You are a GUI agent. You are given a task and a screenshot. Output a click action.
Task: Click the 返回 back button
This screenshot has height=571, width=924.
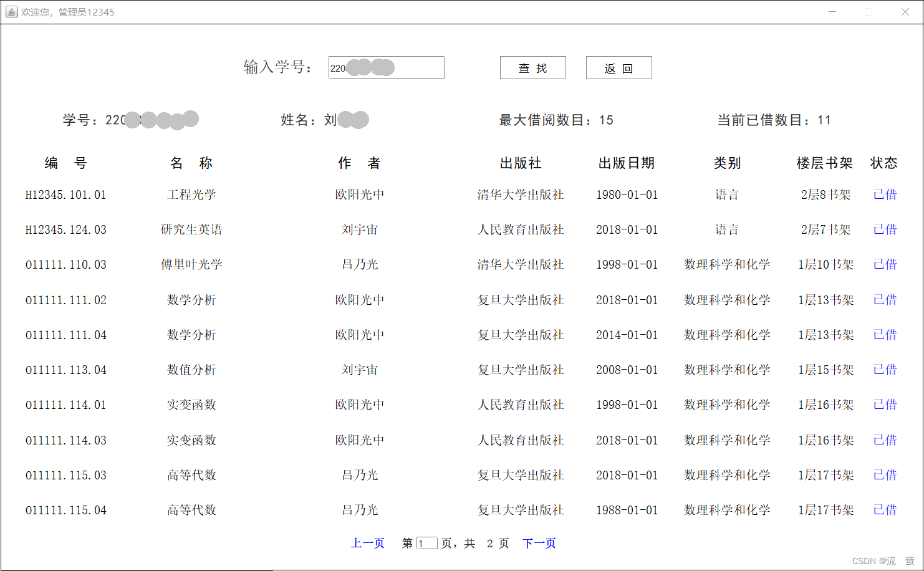tap(618, 68)
